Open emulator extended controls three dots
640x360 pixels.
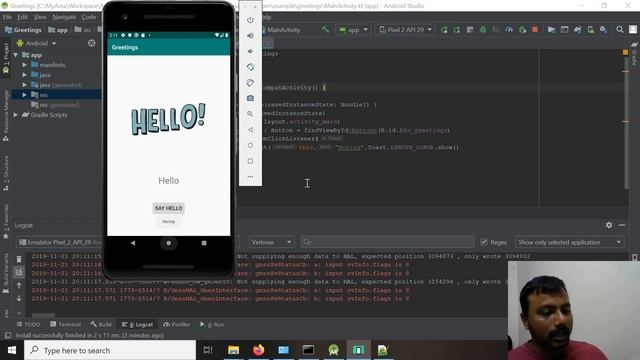[x=250, y=177]
